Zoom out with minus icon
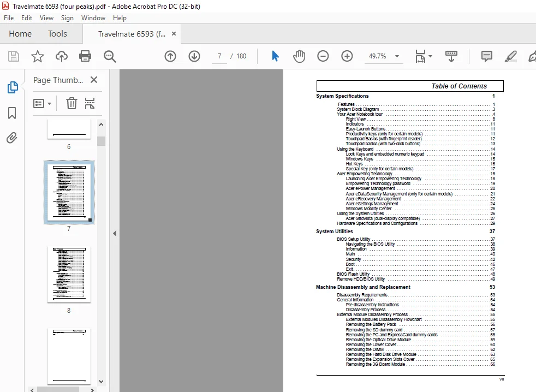 pos(323,56)
